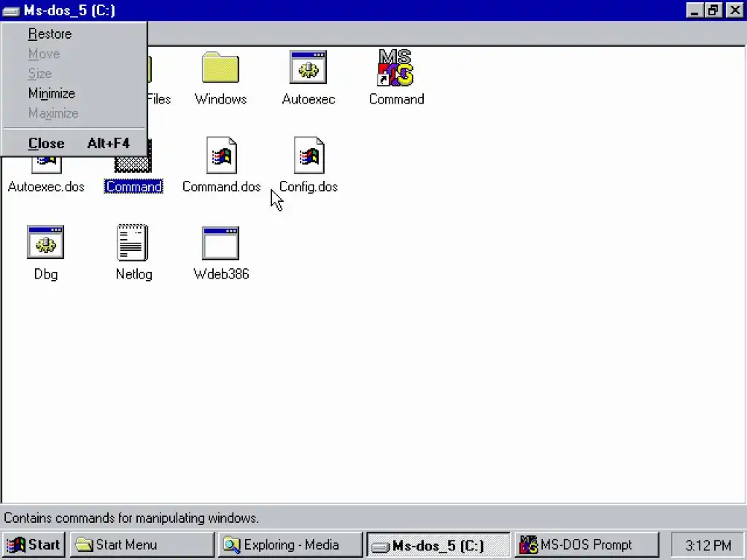Click the status bar help text
The height and width of the screenshot is (560, 747).
(131, 518)
